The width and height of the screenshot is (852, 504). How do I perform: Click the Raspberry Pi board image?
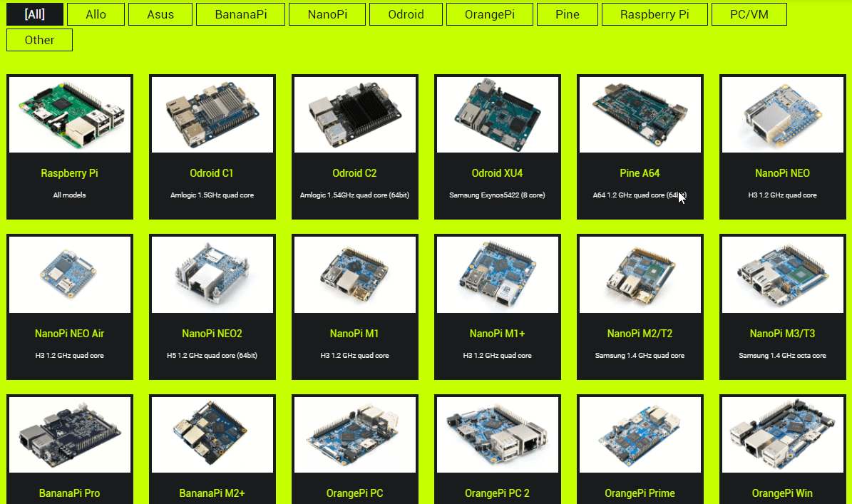coord(70,114)
